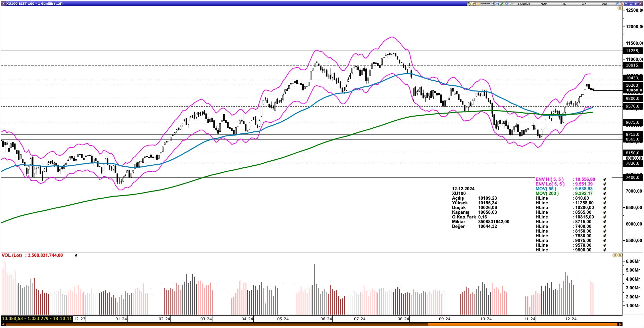Open the '1 Günlük' period selector
Image resolution: width=644 pixels, height=328 pixels.
[x=524, y=4]
